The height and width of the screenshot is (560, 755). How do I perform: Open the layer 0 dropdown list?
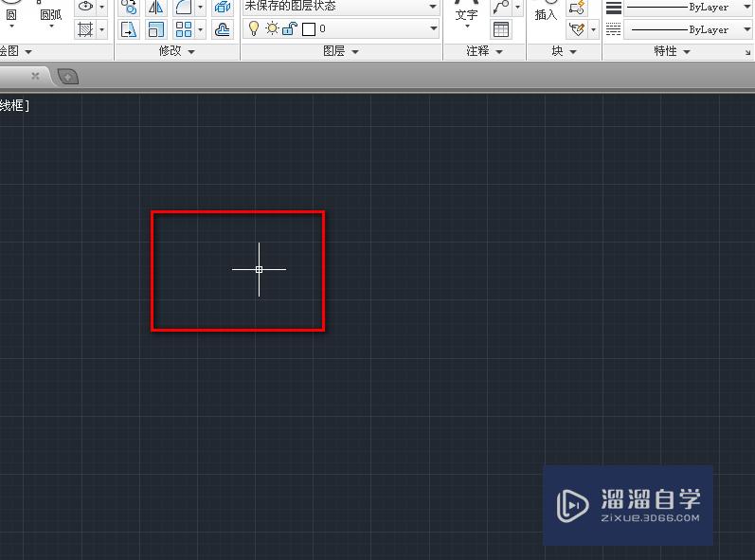coord(433,28)
